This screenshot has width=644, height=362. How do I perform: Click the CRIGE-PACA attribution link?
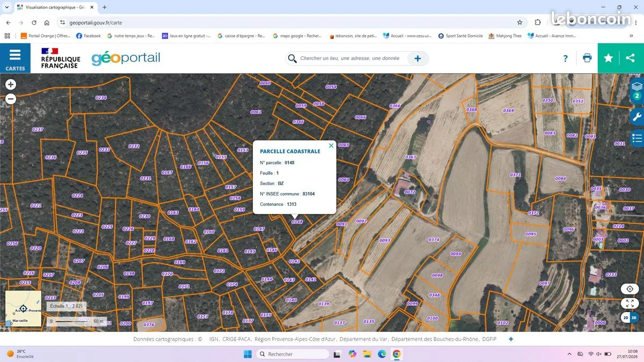(x=237, y=339)
